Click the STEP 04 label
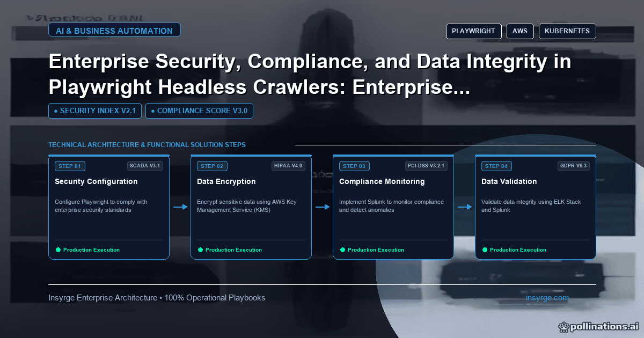This screenshot has width=644, height=338. (x=496, y=166)
